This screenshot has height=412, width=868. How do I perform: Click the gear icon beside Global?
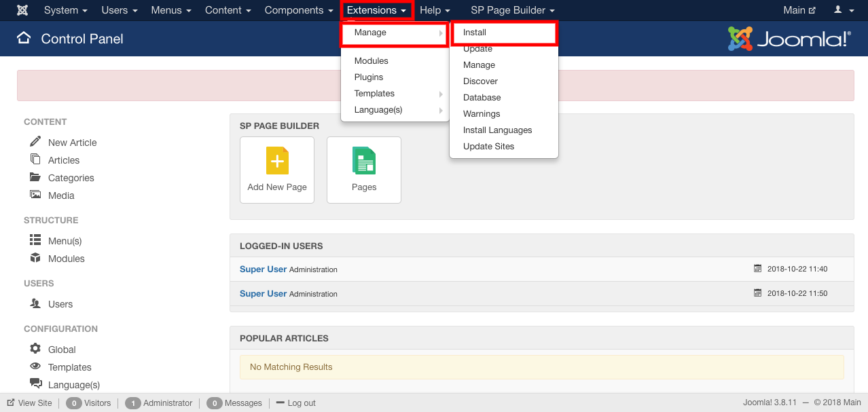coord(35,349)
